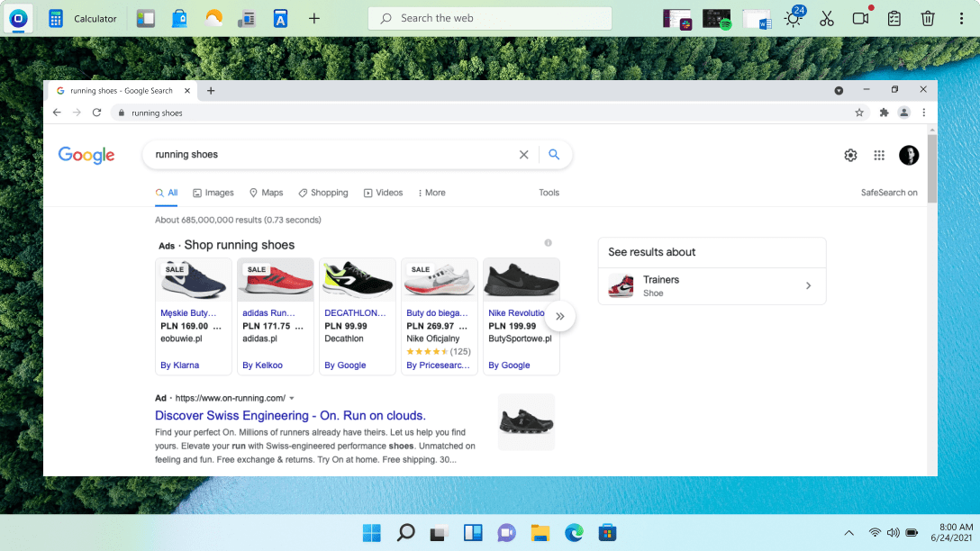Expand Trainers in See results about
This screenshot has width=980, height=551.
pos(809,285)
